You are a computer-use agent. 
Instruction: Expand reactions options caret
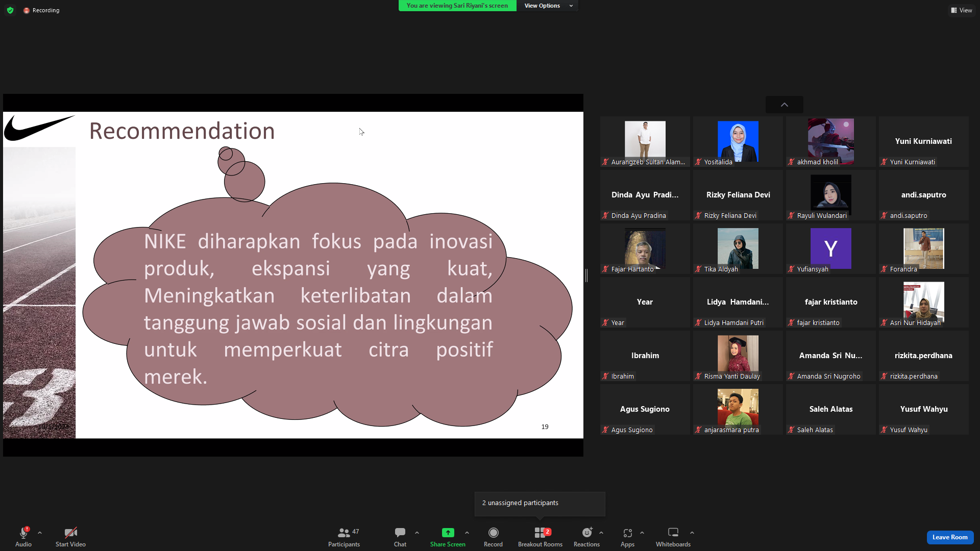pyautogui.click(x=601, y=533)
